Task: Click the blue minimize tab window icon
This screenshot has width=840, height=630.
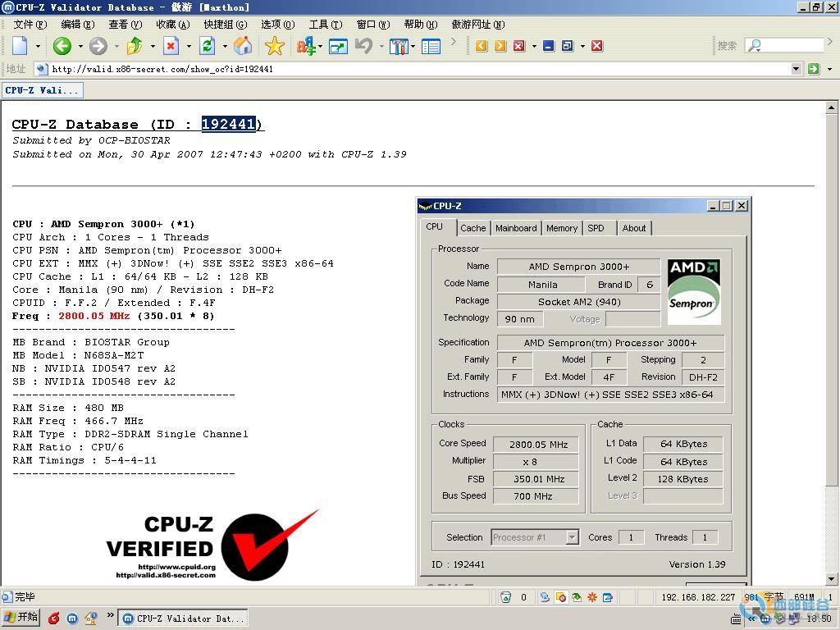Action: [x=549, y=46]
